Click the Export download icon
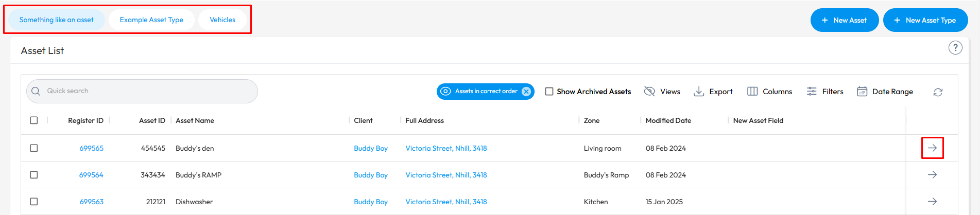This screenshot has width=980, height=215. coord(699,91)
